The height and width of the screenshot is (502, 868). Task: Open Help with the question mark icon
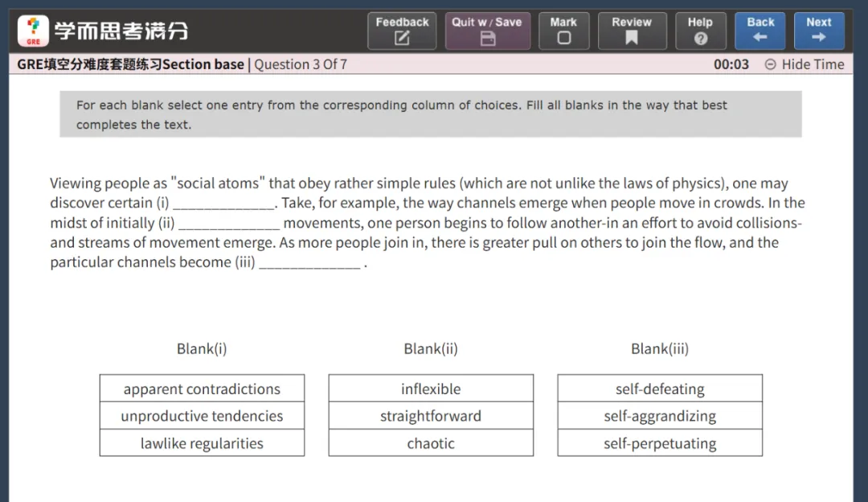coord(700,31)
